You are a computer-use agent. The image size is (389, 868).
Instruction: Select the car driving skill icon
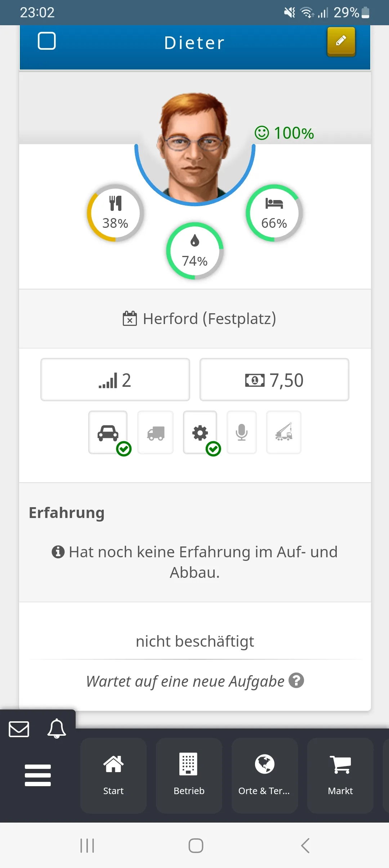[108, 432]
